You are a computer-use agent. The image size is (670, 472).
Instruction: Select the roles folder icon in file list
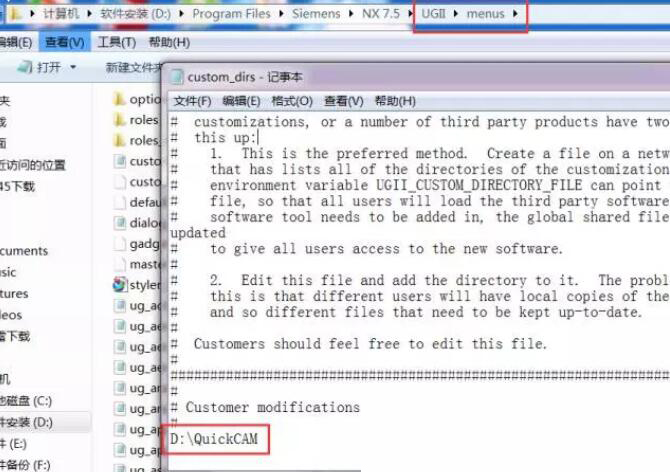(x=120, y=120)
